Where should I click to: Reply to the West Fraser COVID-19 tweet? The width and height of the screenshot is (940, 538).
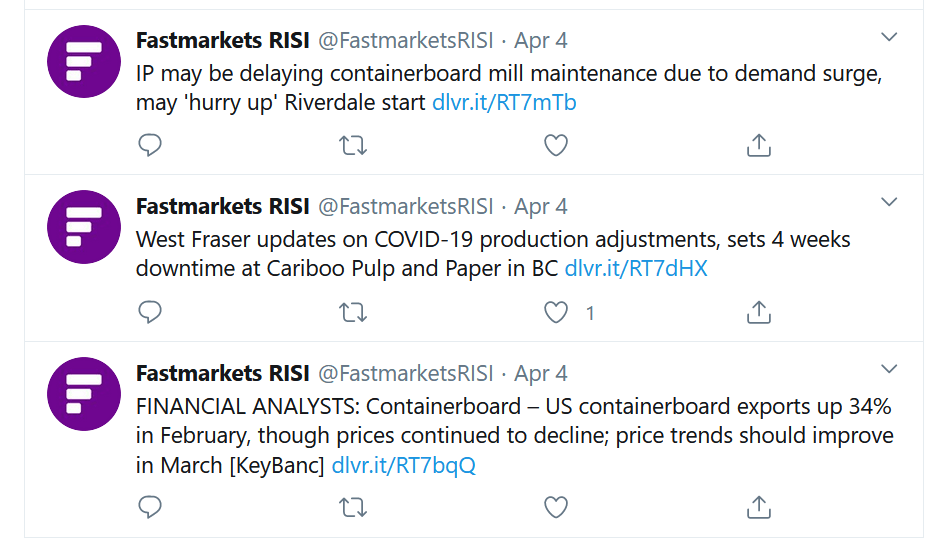[150, 312]
